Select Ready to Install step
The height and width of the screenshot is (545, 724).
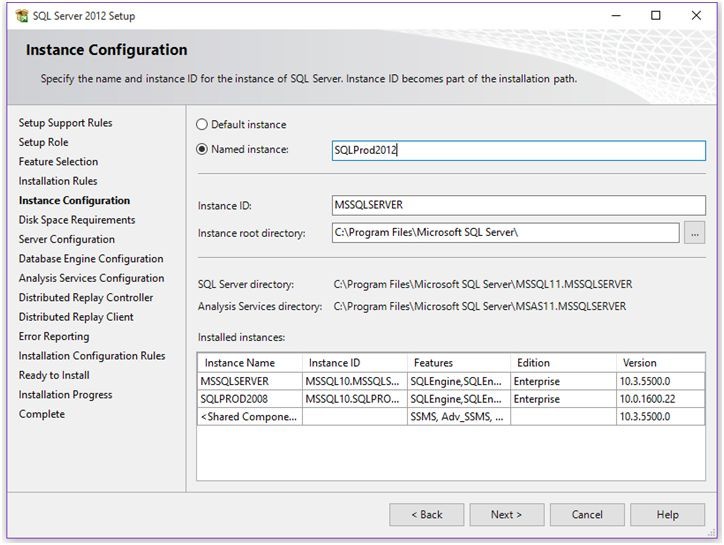pyautogui.click(x=54, y=375)
